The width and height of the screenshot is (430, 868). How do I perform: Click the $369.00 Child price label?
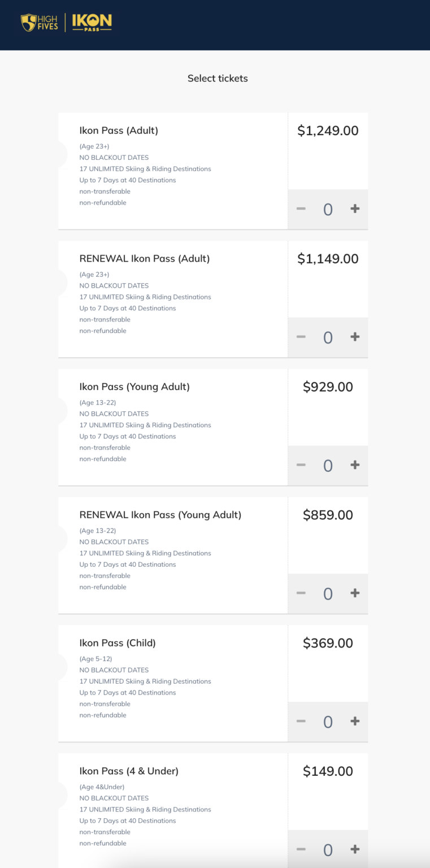[328, 643]
